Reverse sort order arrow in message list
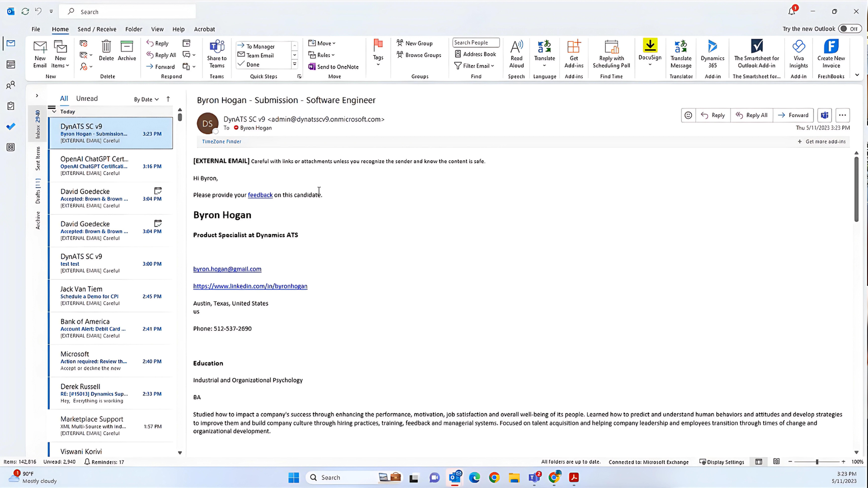The image size is (868, 488). [168, 99]
